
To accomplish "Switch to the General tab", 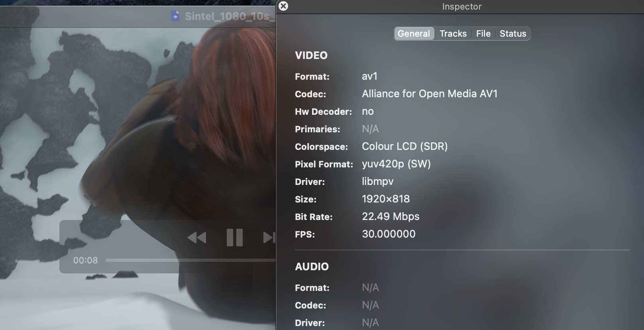I will pos(414,33).
